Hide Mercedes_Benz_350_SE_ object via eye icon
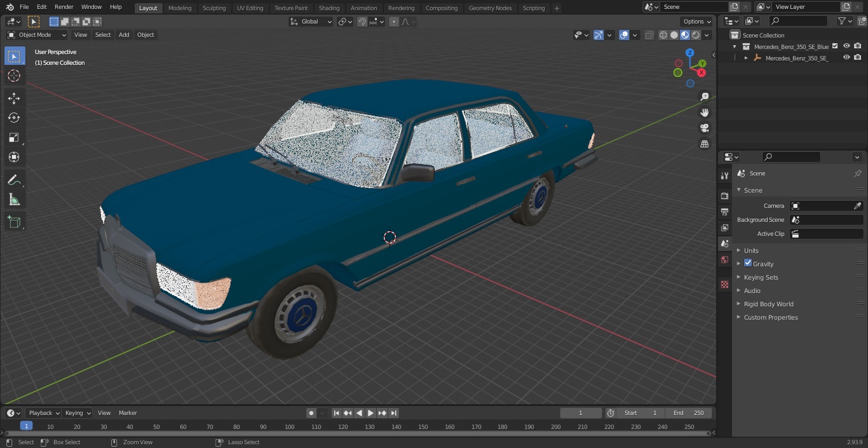 coord(846,58)
